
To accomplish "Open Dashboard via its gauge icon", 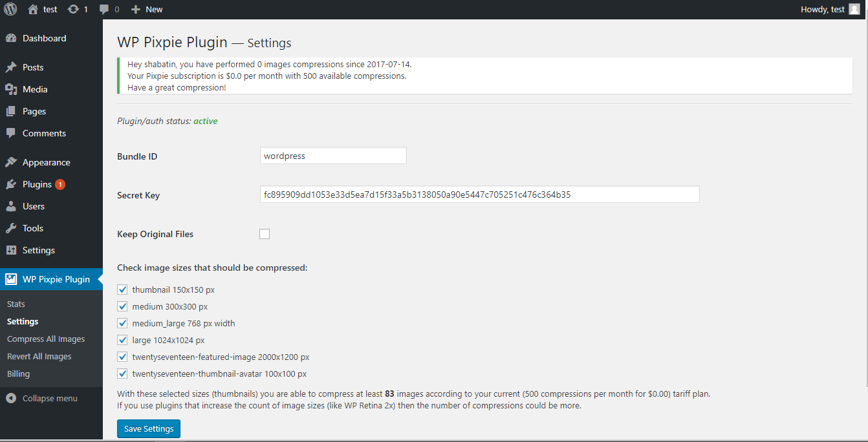I will (11, 38).
